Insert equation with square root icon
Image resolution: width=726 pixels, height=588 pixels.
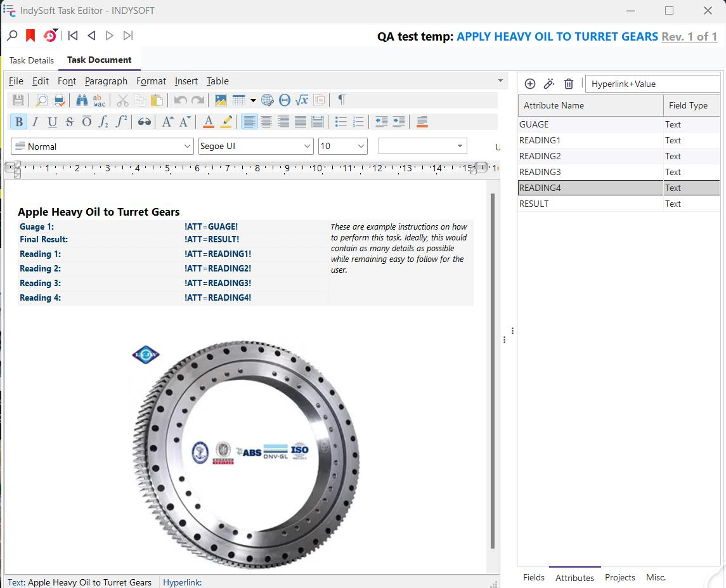[x=302, y=100]
